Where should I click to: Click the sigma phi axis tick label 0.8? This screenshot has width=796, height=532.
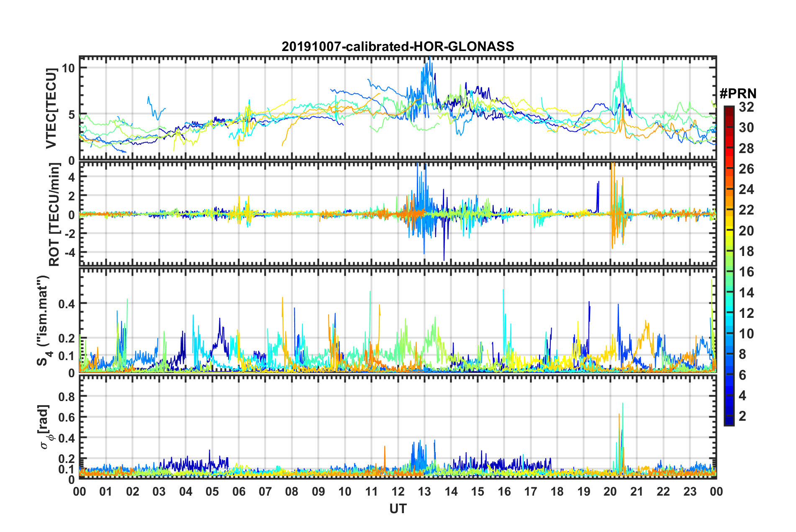pyautogui.click(x=67, y=396)
